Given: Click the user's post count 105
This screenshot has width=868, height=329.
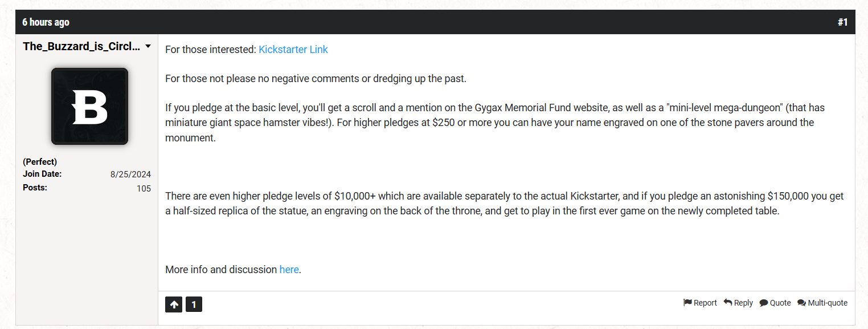Looking at the screenshot, I should (x=144, y=188).
